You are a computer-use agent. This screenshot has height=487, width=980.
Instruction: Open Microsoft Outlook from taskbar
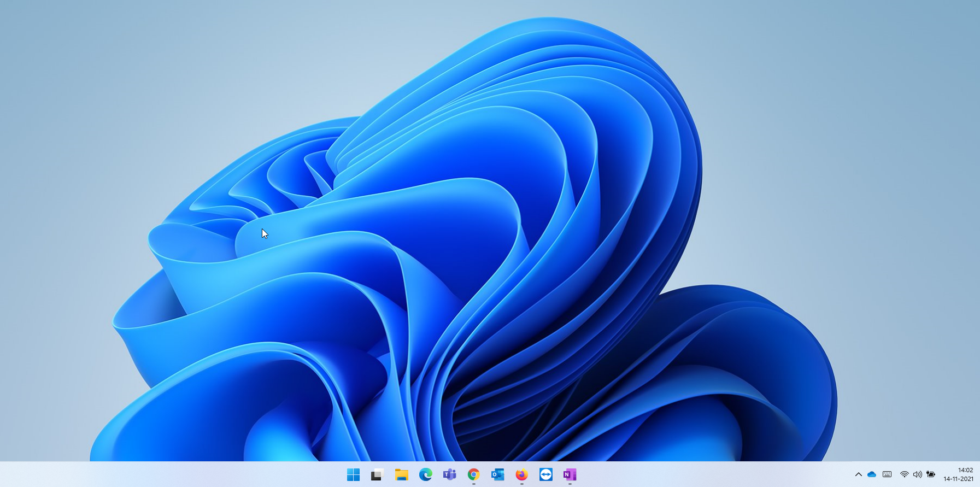497,474
